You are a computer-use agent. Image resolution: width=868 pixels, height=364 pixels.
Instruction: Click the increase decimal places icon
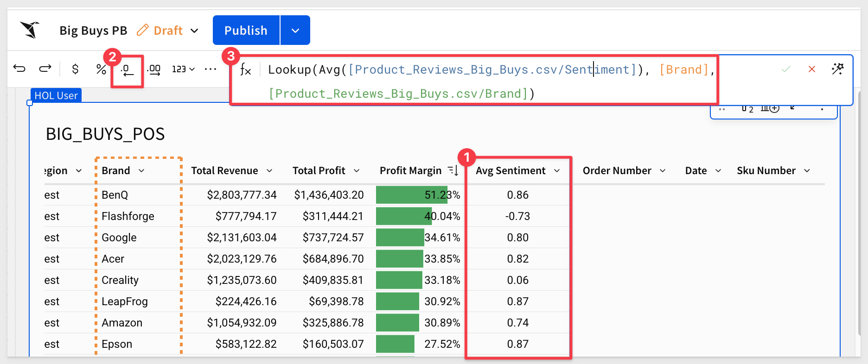pos(153,70)
